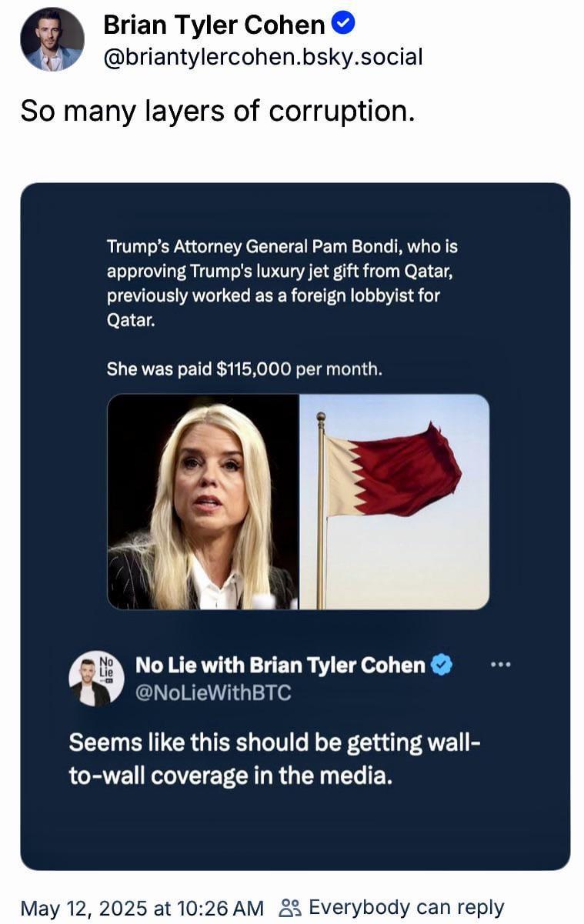Viewport: 584px width, 924px height.
Task: Click the May 12, 2025 at 10:26 AM timestamp
Action: click(x=142, y=908)
